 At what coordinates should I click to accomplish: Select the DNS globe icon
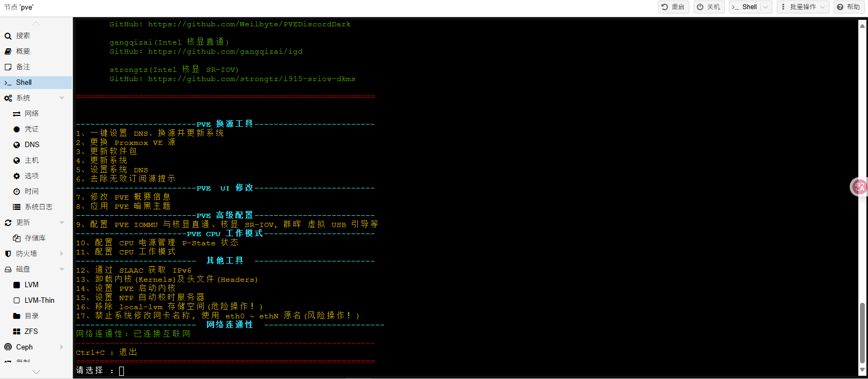pos(17,145)
